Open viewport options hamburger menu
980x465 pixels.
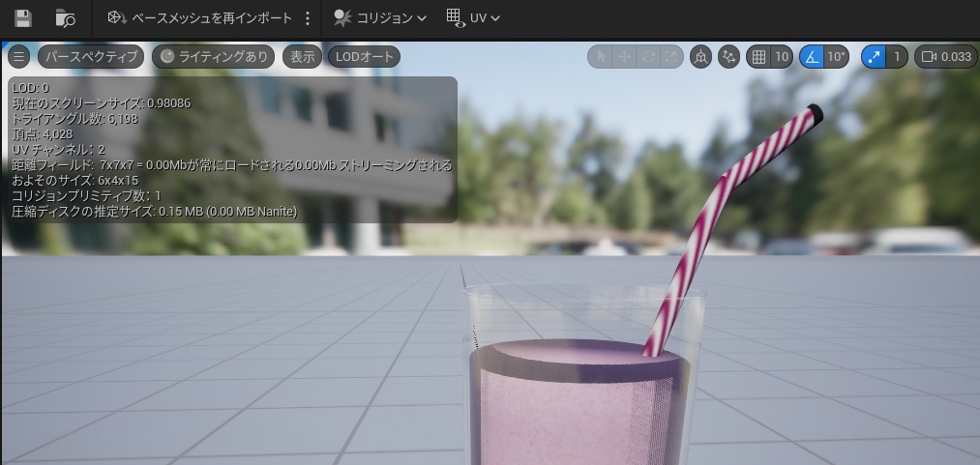point(18,57)
